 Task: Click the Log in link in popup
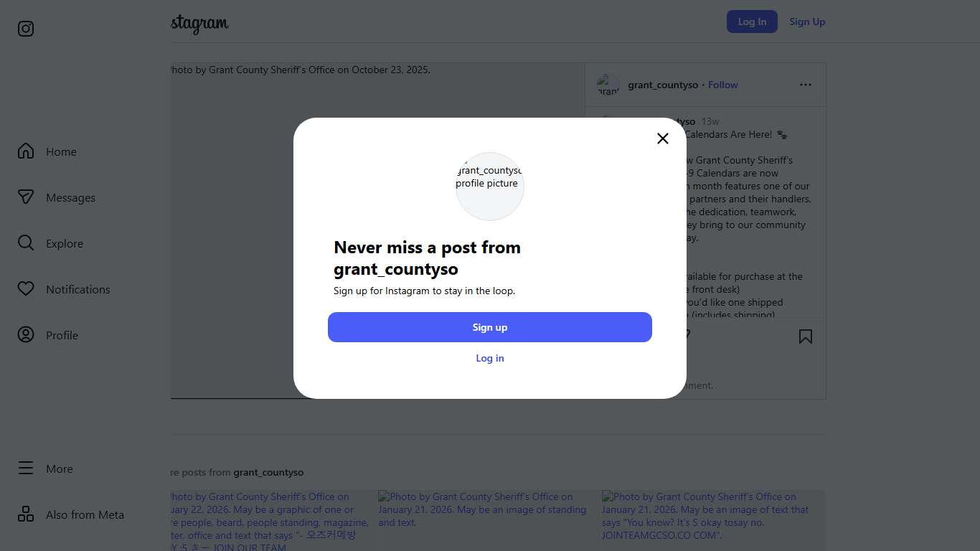[x=490, y=358]
